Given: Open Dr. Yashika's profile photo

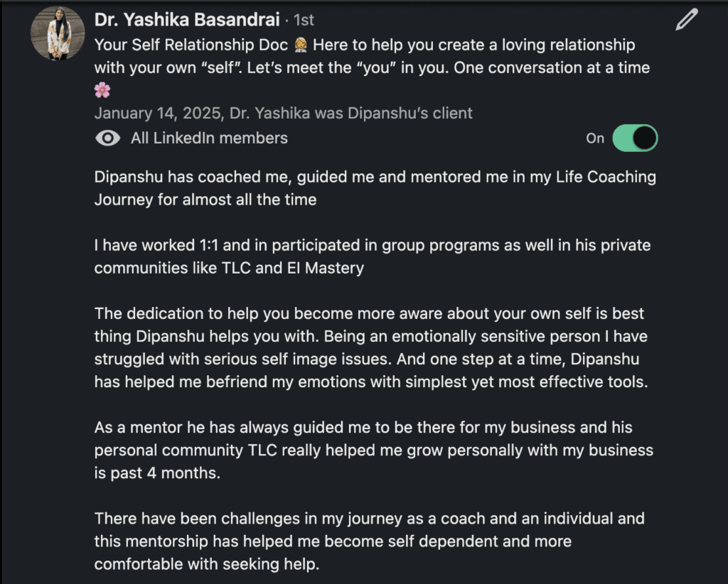Looking at the screenshot, I should click(x=58, y=33).
